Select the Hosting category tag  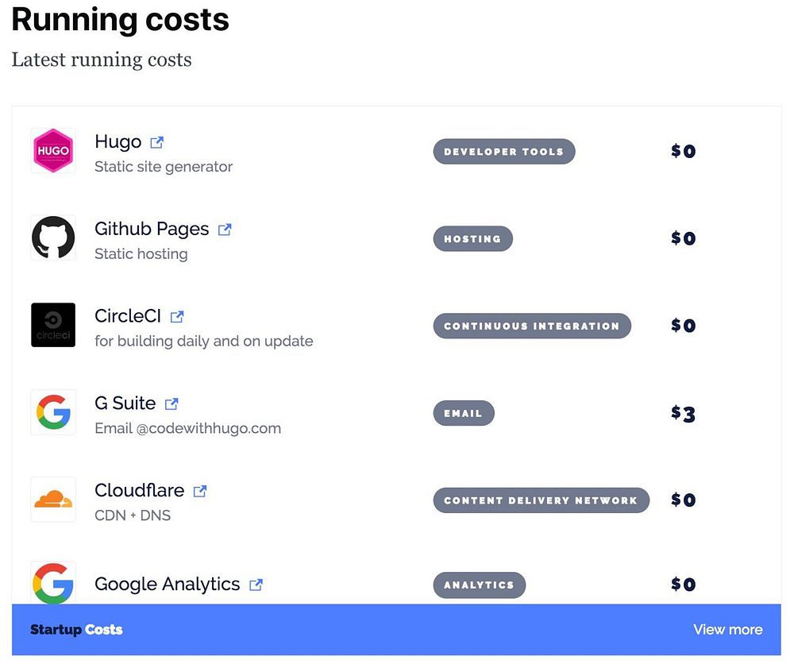[472, 238]
